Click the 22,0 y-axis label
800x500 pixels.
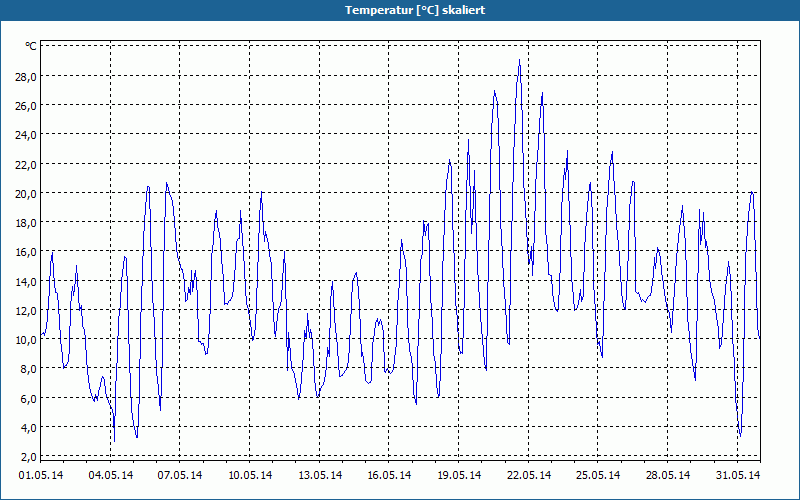(26, 164)
